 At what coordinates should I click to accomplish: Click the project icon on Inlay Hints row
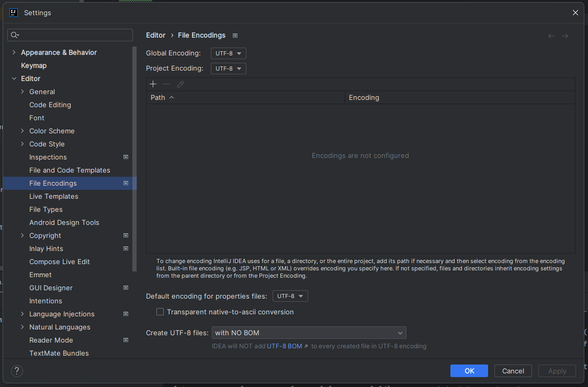pos(126,248)
